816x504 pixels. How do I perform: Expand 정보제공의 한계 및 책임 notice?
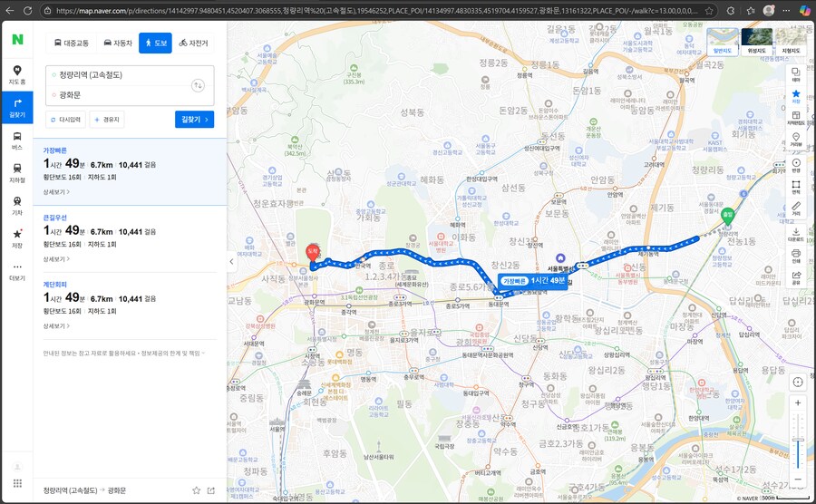coord(174,354)
